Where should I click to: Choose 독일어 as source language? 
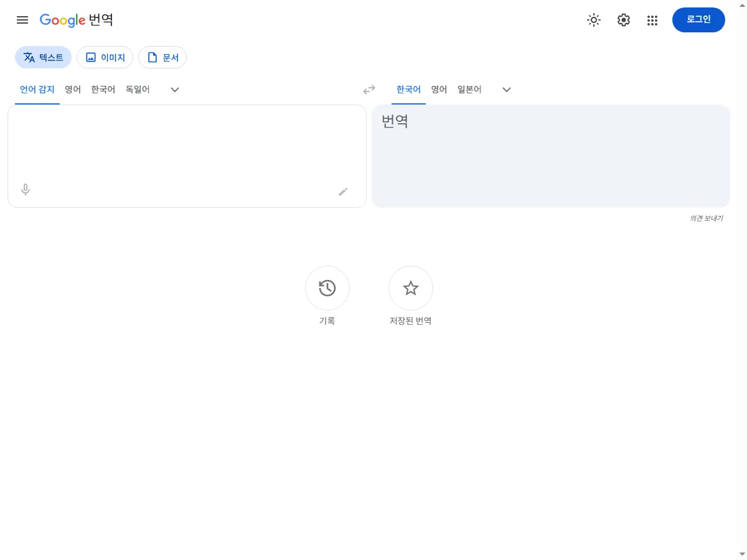pyautogui.click(x=138, y=90)
